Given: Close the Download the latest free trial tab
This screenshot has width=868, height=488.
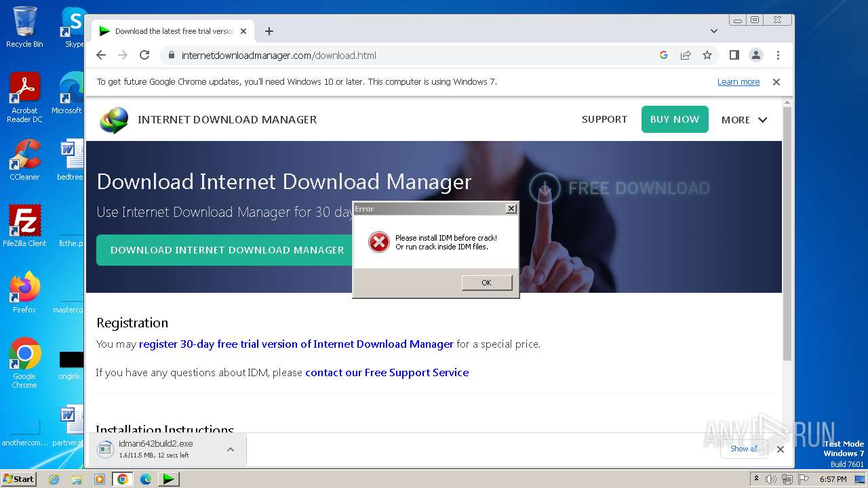Looking at the screenshot, I should click(x=243, y=31).
